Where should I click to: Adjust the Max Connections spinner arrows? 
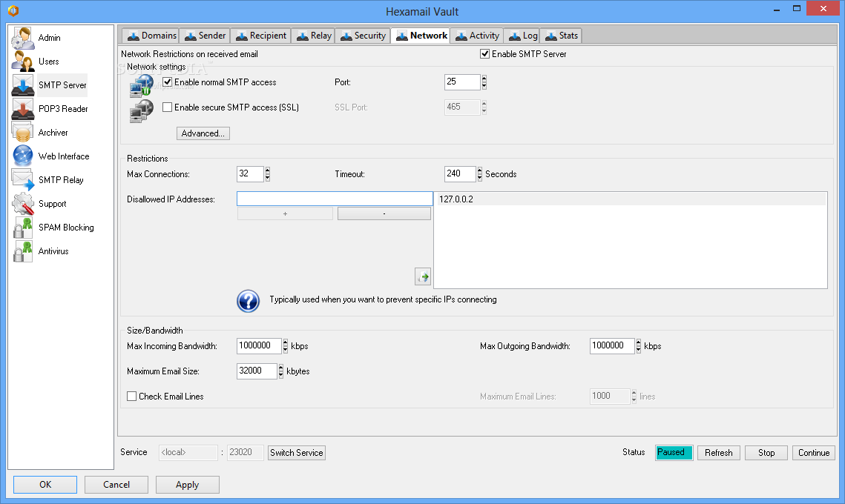(267, 174)
